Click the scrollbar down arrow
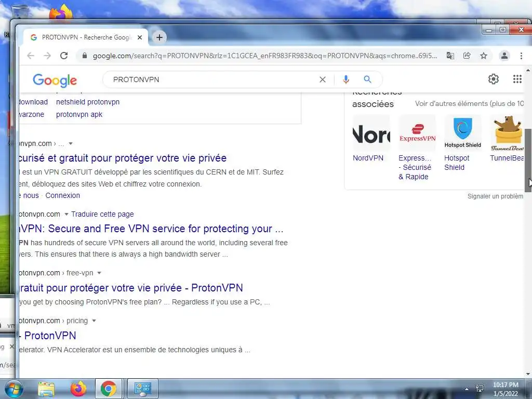 pos(528,374)
